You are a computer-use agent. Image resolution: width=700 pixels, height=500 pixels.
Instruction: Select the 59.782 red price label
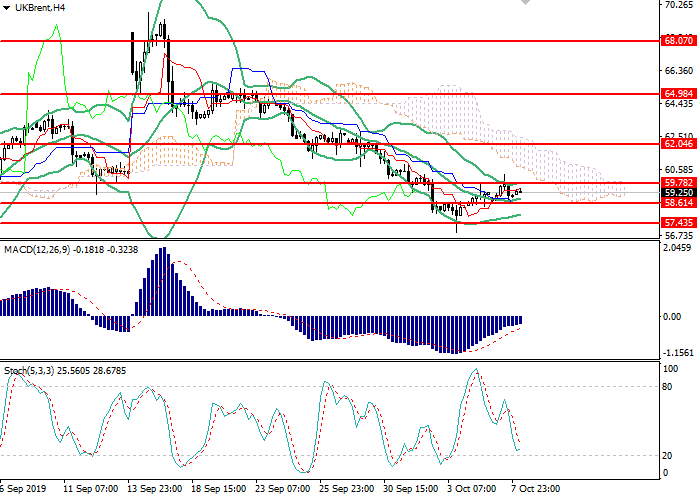pyautogui.click(x=677, y=183)
